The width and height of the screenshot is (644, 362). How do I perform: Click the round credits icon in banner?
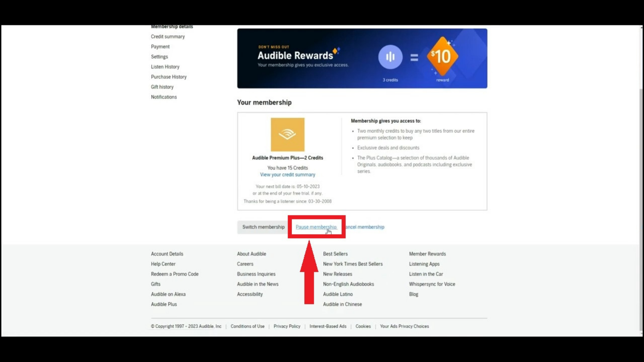click(x=390, y=57)
